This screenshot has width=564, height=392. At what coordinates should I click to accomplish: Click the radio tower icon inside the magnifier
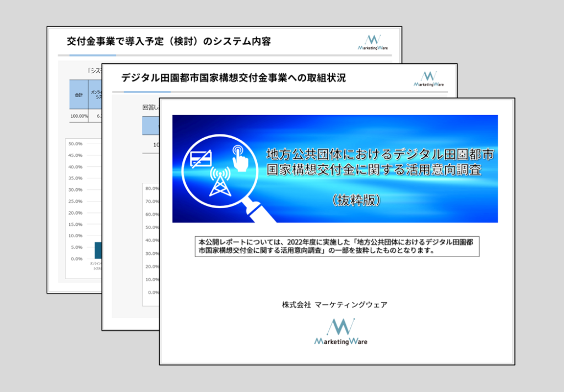tap(220, 182)
